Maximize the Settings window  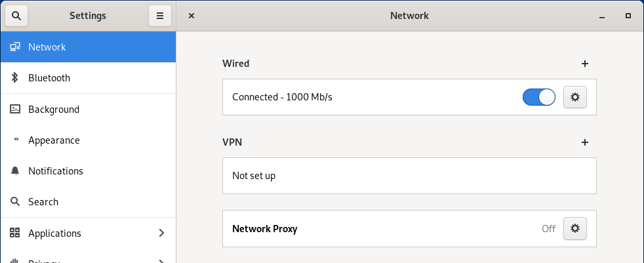(x=628, y=16)
